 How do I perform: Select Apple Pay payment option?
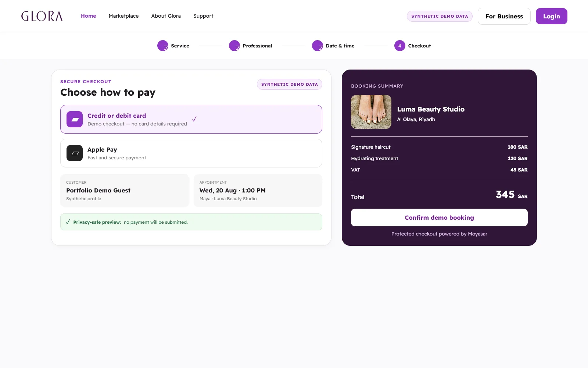pos(191,153)
